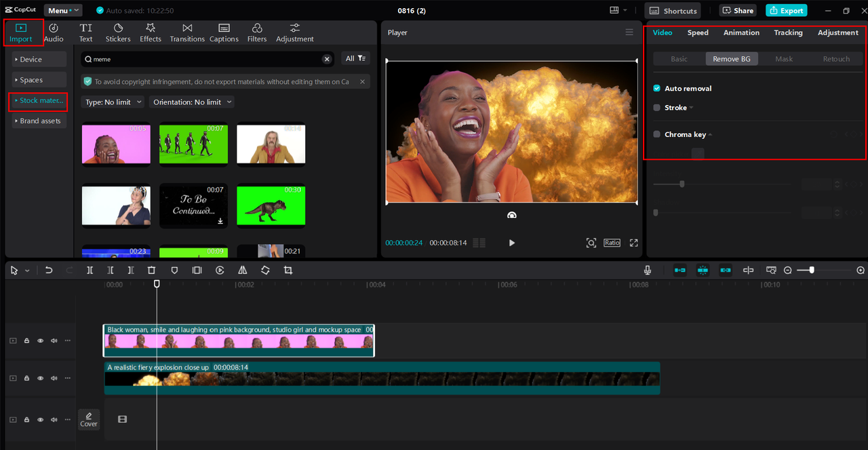Dismiss the copyright notice
This screenshot has height=450, width=868.
tap(362, 81)
